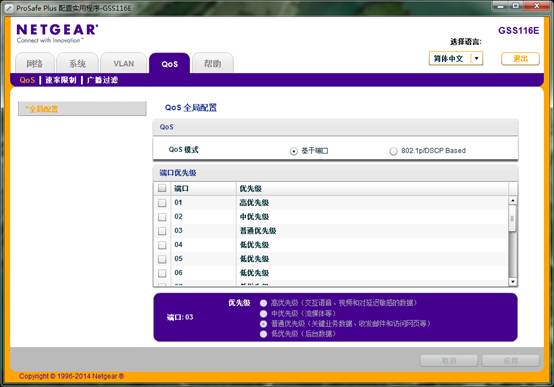Image resolution: width=554 pixels, height=387 pixels.
Task: Toggle the select-all ports header checkbox
Action: point(162,188)
